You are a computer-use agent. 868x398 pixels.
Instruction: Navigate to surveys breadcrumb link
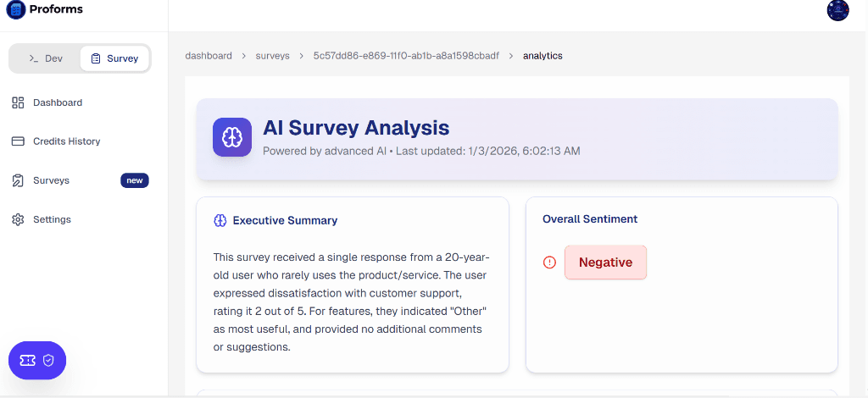point(272,56)
